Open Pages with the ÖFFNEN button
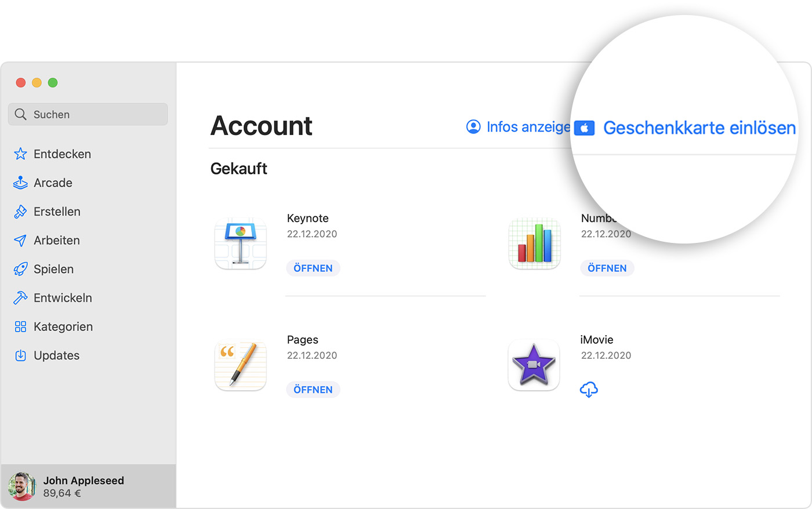The image size is (812, 509). tap(313, 390)
